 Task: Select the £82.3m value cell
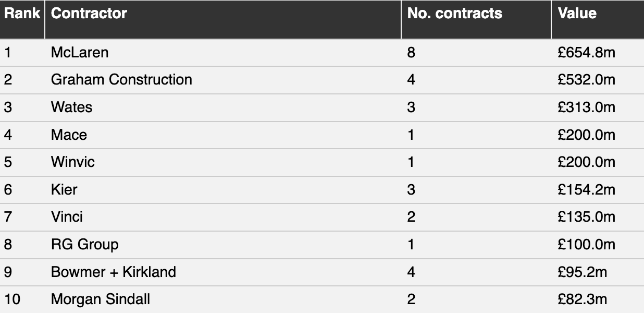(x=582, y=299)
